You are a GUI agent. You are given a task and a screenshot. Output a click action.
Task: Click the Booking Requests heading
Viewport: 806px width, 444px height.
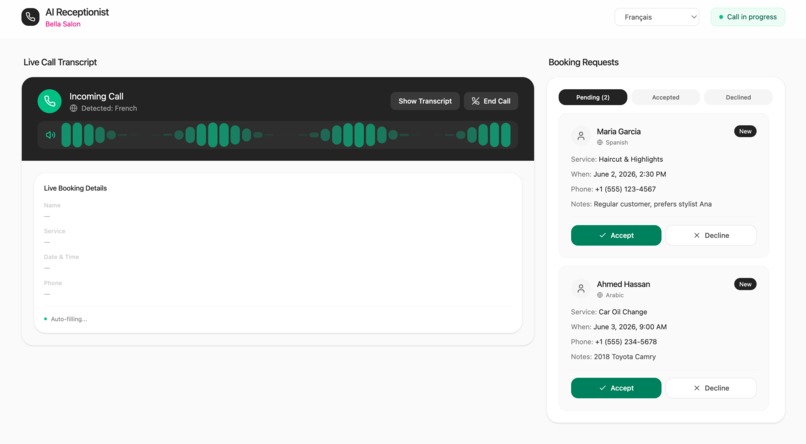click(583, 62)
